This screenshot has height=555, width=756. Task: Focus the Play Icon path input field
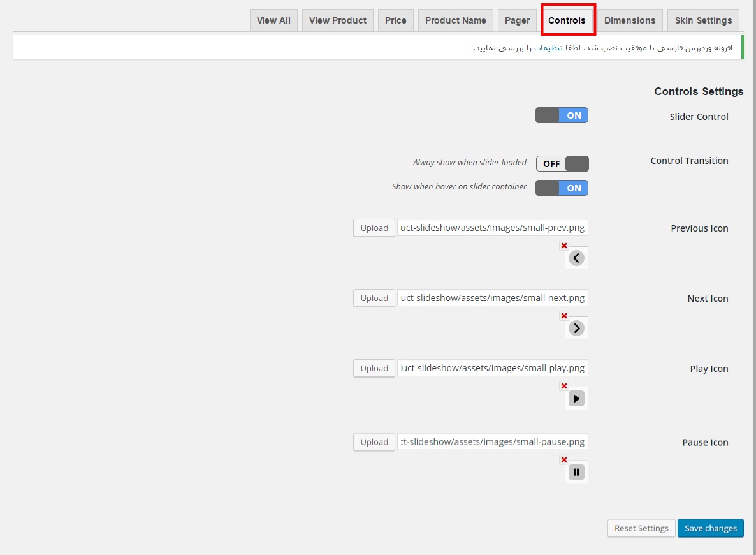(x=492, y=368)
